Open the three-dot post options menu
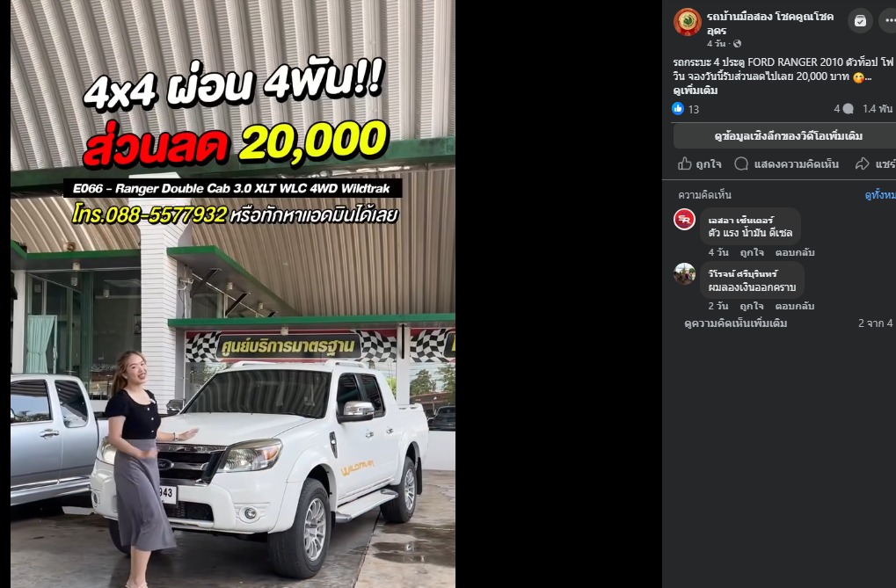 [x=889, y=21]
